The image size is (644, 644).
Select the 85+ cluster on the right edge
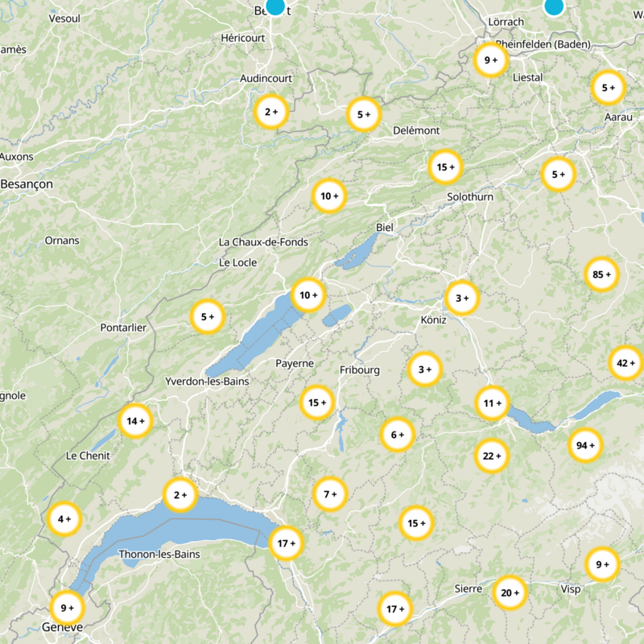(x=600, y=274)
